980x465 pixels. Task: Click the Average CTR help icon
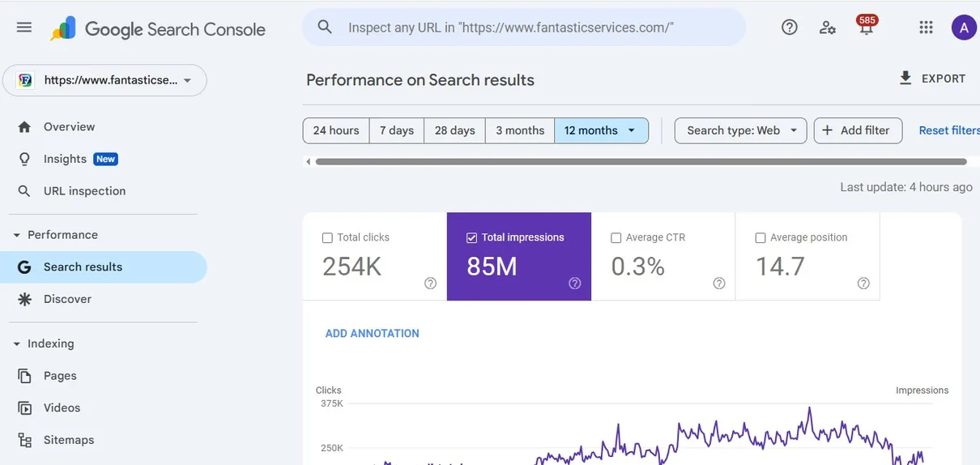point(719,284)
